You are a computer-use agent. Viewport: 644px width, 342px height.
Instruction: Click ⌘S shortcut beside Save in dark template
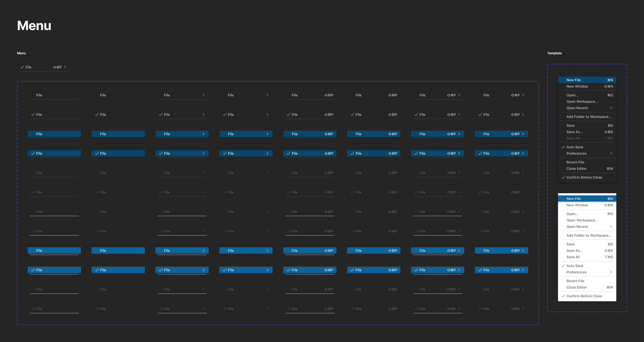coord(610,126)
